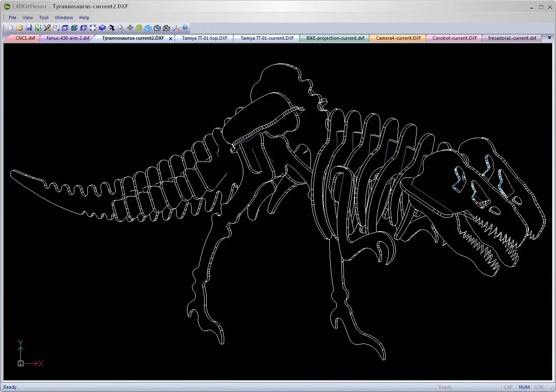556x392 pixels.
Task: Switch to the fanuc-430-arm-2.dxf tab
Action: [x=67, y=38]
